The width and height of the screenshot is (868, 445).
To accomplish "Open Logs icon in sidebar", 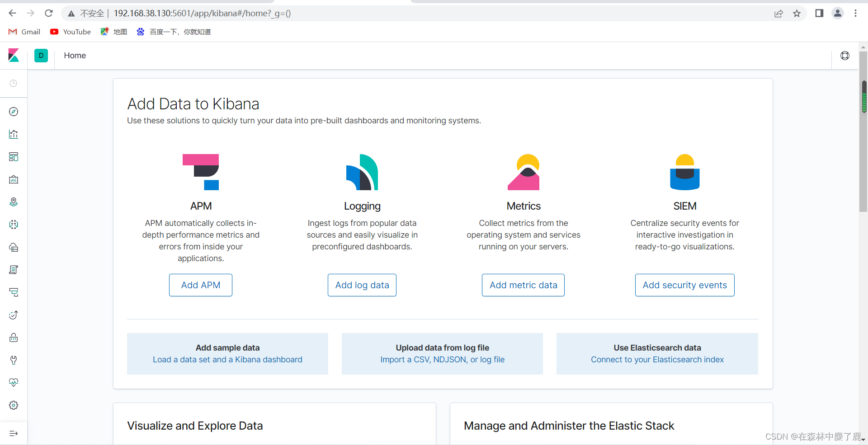I will coord(14,270).
